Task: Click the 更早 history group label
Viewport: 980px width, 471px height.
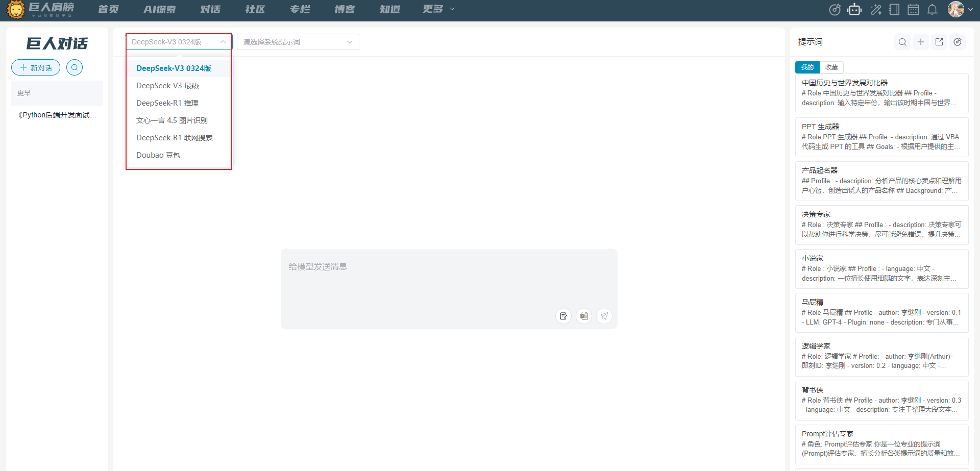Action: (24, 93)
